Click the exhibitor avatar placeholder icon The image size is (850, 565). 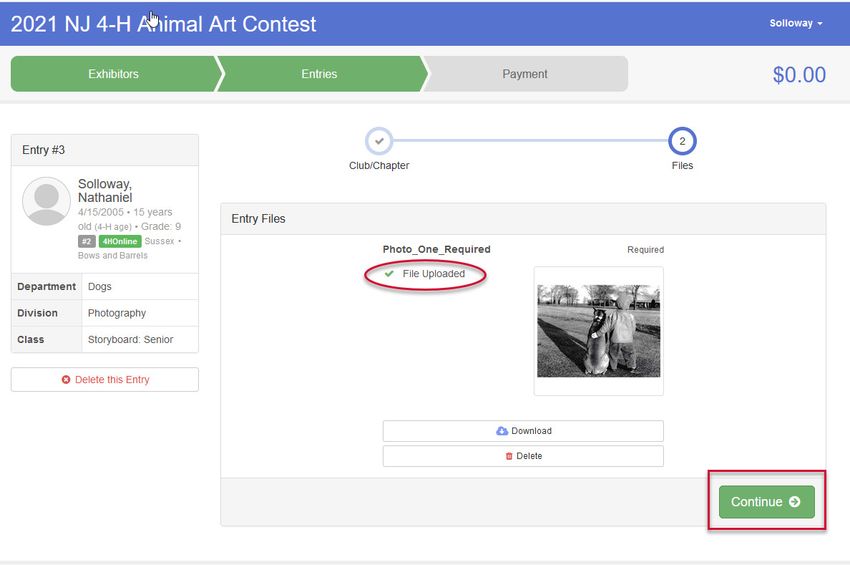click(x=46, y=201)
